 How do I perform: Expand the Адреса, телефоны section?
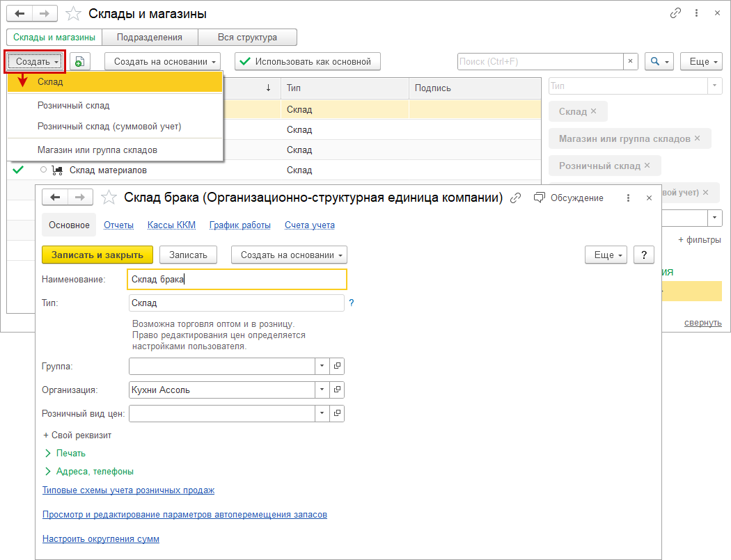point(95,471)
